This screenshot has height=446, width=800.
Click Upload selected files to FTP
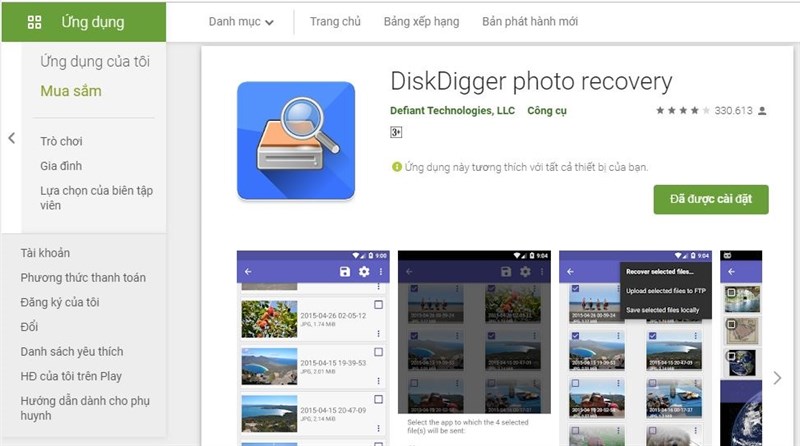pyautogui.click(x=666, y=291)
